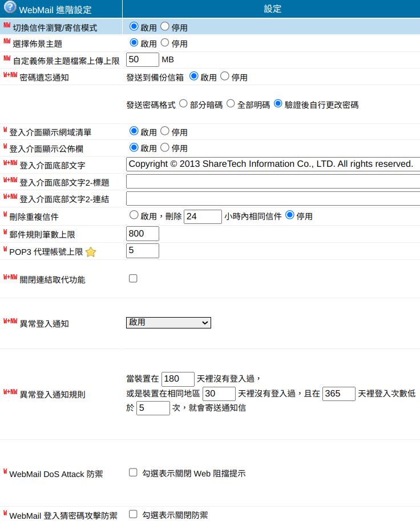Check WebMail 登入猜密碼攻擊防禦 checkbox
Viewport: 420px width, 521px height.
(133, 514)
